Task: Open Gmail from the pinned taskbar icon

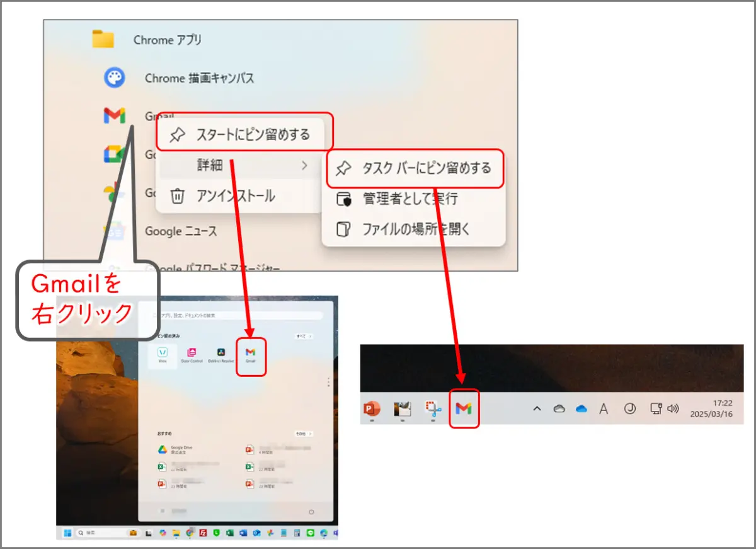Action: coord(464,408)
